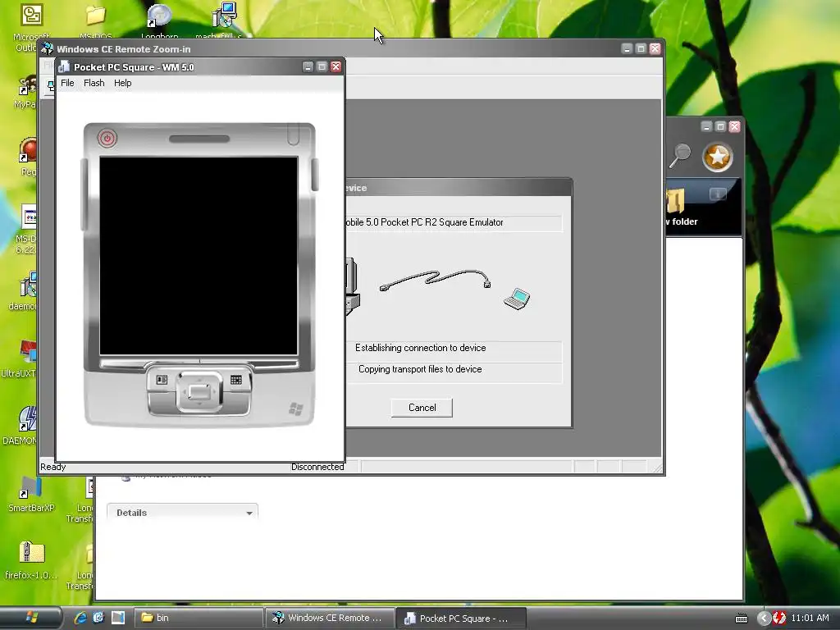Click the red power button on the emulated device
The image size is (840, 630).
click(x=107, y=138)
